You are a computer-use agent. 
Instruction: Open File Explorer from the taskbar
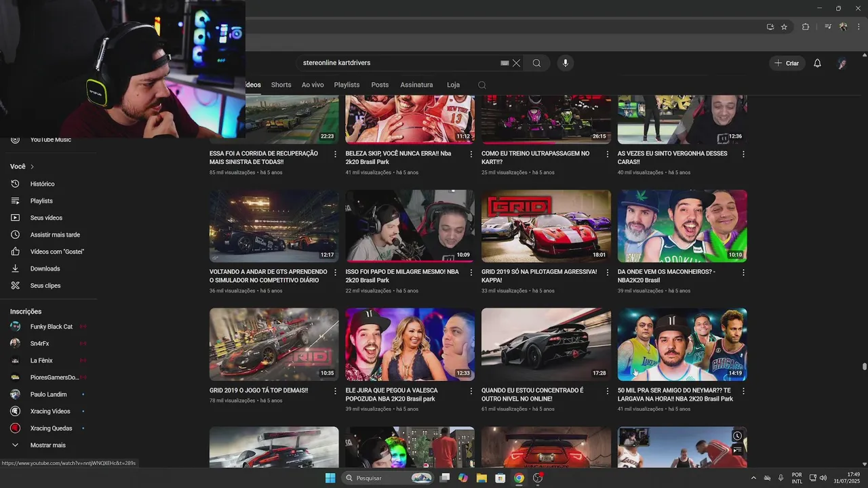(481, 478)
